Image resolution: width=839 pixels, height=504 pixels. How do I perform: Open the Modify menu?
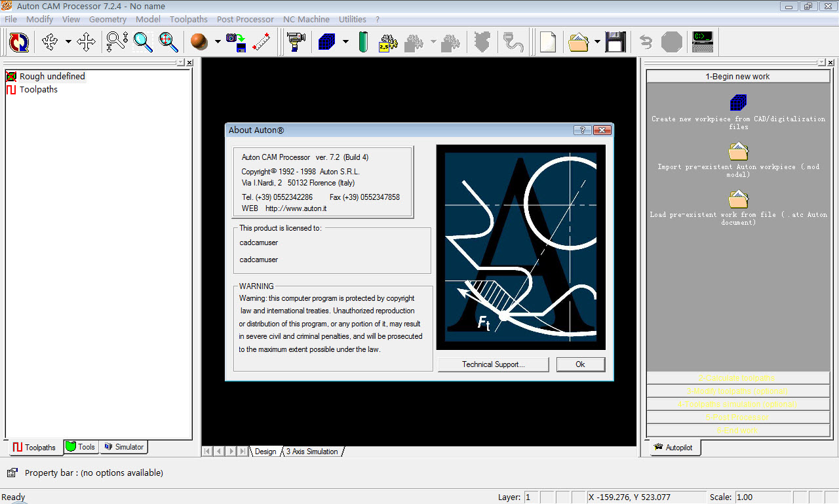pyautogui.click(x=40, y=19)
